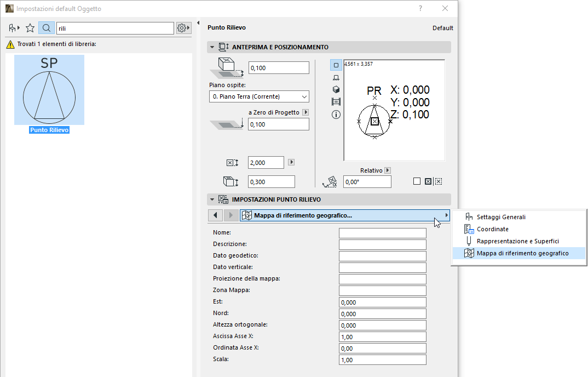588x377 pixels.
Task: Choose Settaggi Generali from the popup
Action: click(x=520, y=217)
